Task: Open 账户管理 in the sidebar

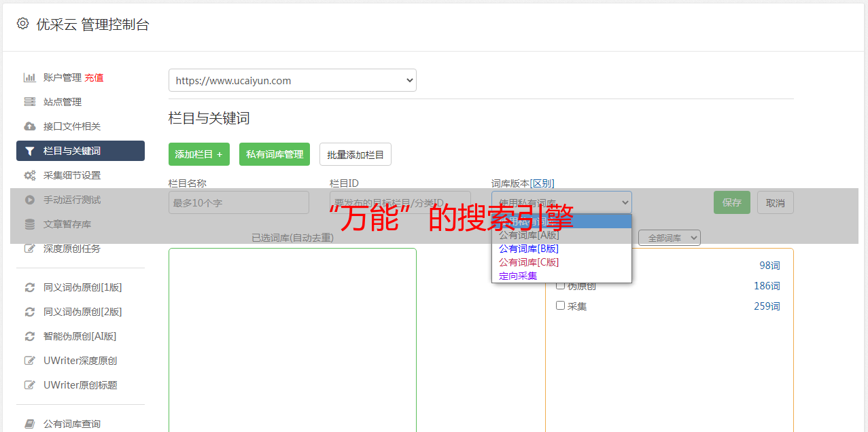Action: (x=63, y=77)
